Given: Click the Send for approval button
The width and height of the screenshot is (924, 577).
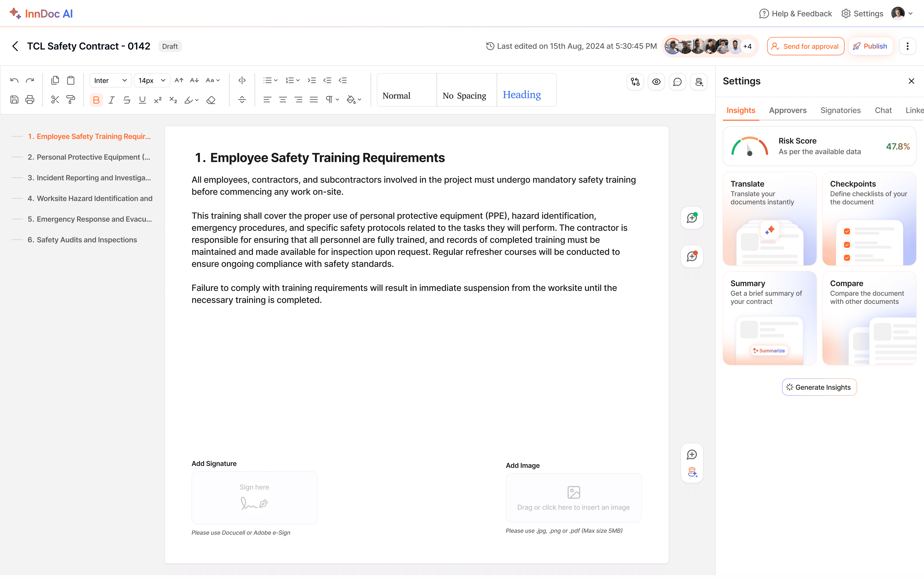Looking at the screenshot, I should click(x=805, y=46).
